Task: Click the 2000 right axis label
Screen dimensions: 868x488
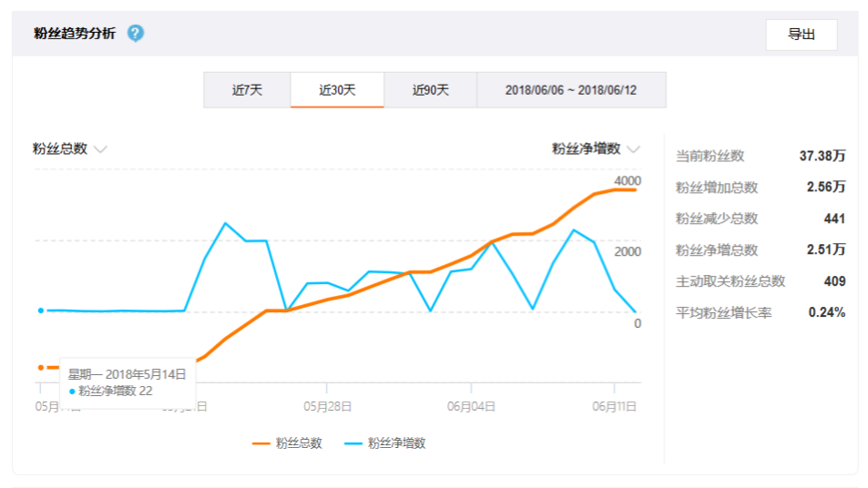Action: tap(628, 252)
